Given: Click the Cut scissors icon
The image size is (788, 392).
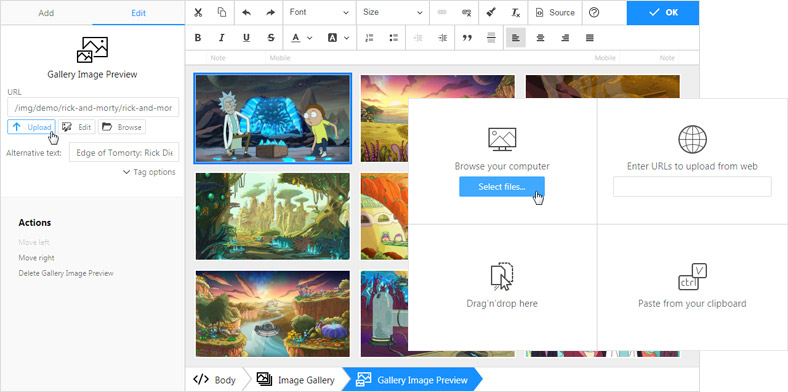Looking at the screenshot, I should 198,13.
